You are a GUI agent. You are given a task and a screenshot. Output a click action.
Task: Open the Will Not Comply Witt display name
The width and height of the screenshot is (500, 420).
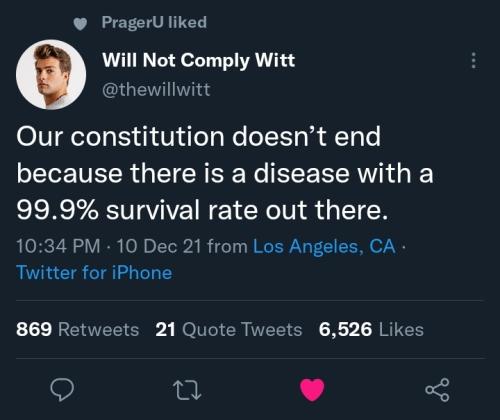click(x=199, y=60)
